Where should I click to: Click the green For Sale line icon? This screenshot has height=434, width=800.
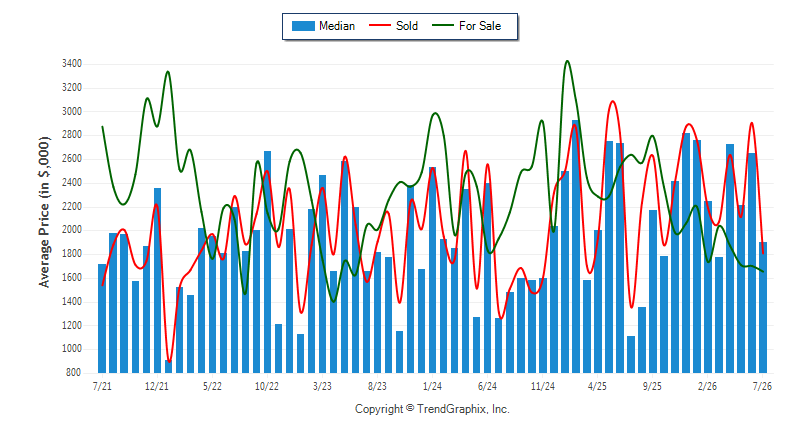pyautogui.click(x=442, y=25)
